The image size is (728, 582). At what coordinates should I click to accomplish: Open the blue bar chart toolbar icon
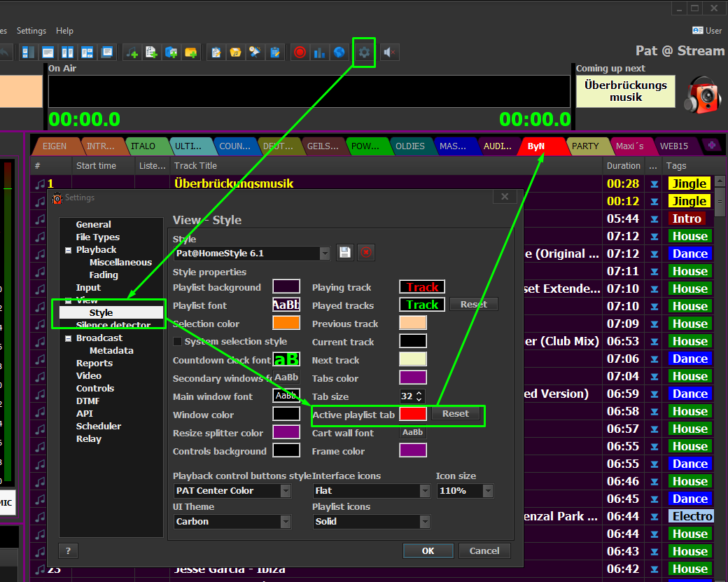click(x=320, y=53)
